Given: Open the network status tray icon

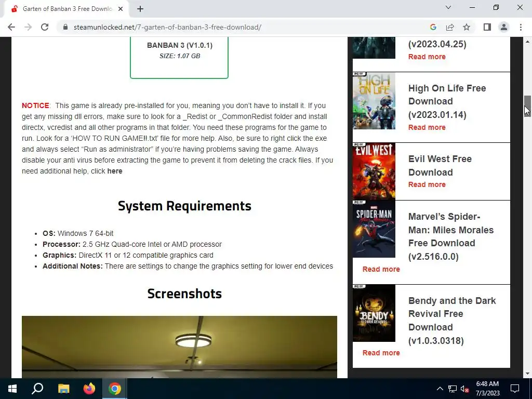Looking at the screenshot, I should click(x=453, y=389).
